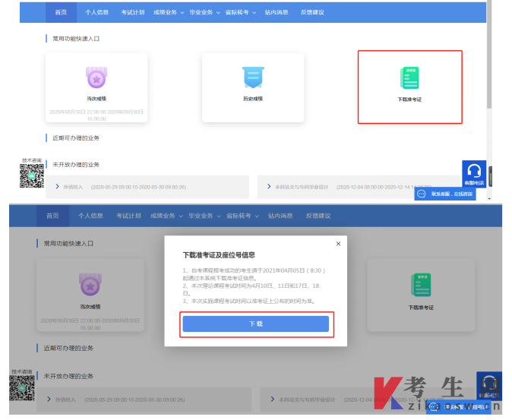The image size is (512, 420).
Task: Click the 客服电话 headset icon on the undimmed page
Action: pos(474,174)
